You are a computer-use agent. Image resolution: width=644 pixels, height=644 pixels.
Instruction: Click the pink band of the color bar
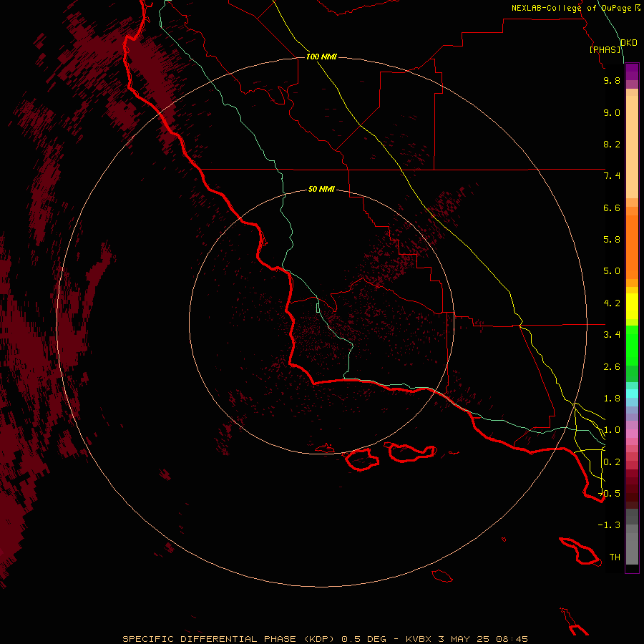tap(632, 434)
